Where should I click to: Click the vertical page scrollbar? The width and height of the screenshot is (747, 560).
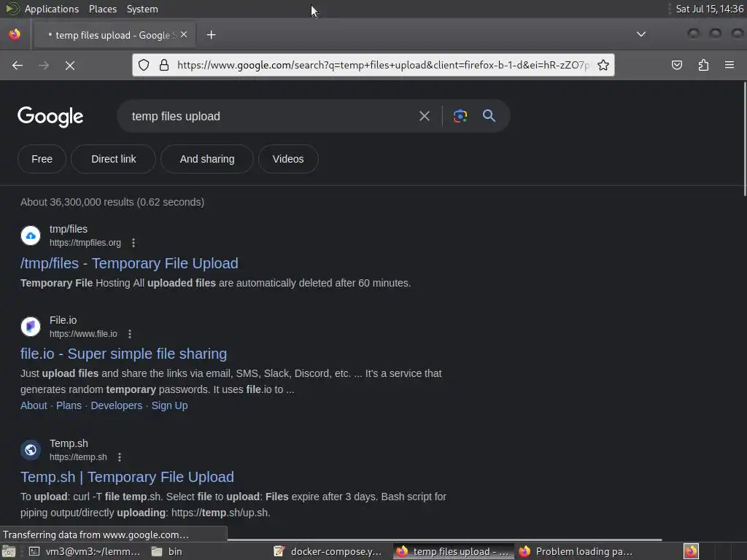[x=745, y=139]
